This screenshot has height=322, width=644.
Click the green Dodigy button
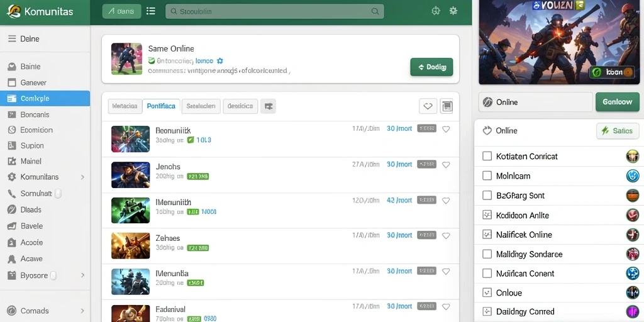pos(431,67)
